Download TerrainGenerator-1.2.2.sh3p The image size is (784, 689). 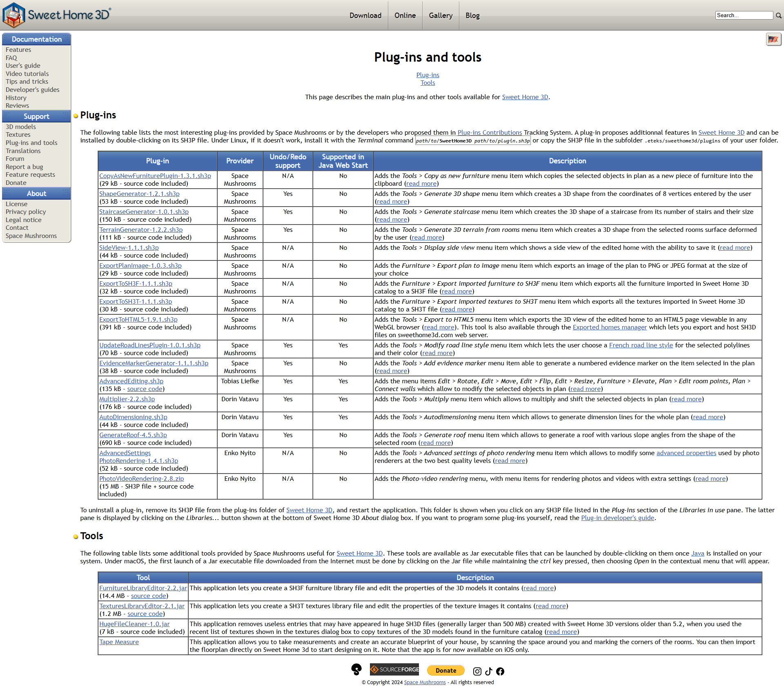click(141, 229)
